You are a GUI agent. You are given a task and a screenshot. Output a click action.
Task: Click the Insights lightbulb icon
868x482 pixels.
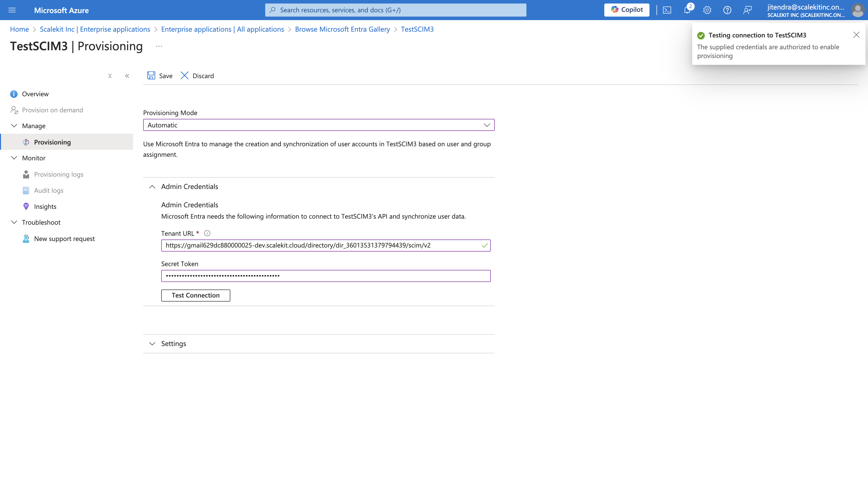click(x=26, y=207)
